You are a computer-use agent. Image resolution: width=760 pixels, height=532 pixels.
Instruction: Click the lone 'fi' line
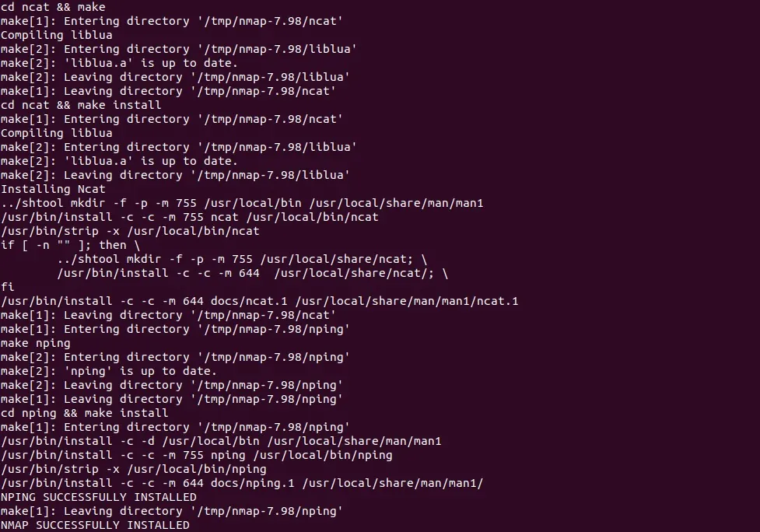(8, 287)
